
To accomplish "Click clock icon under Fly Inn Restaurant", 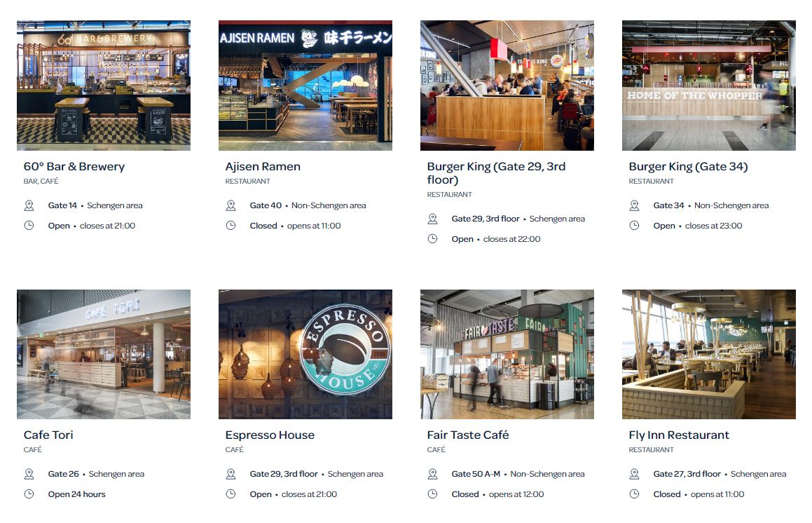I will pos(634,494).
